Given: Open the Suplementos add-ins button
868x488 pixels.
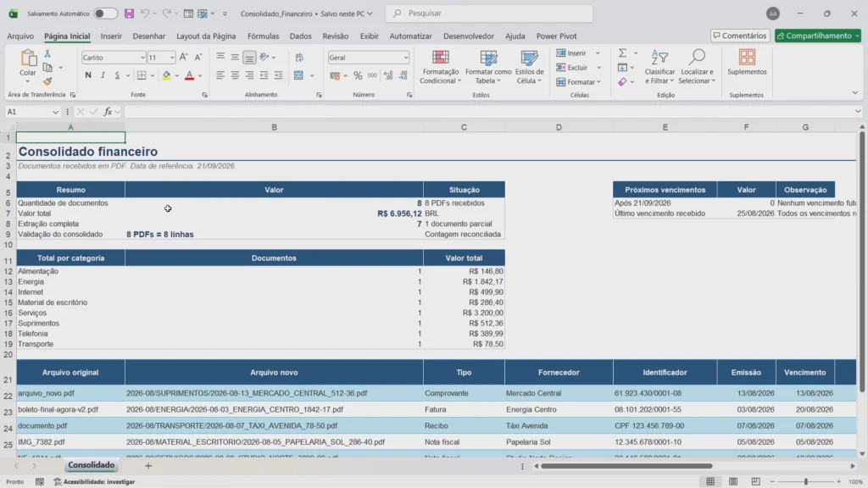Looking at the screenshot, I should tap(747, 63).
